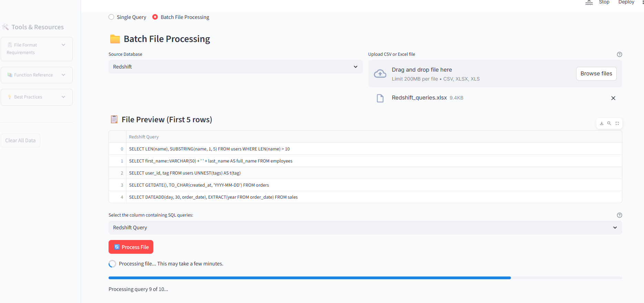Image resolution: width=644 pixels, height=303 pixels.
Task: Click help icon for SQL column selector
Action: 619,215
